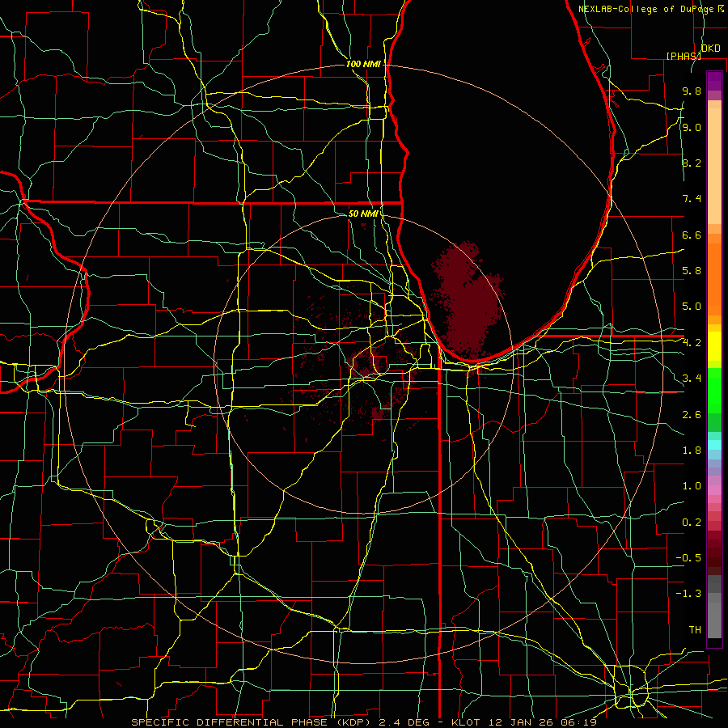Click the 5.0 legend value
Image resolution: width=728 pixels, height=728 pixels.
692,307
